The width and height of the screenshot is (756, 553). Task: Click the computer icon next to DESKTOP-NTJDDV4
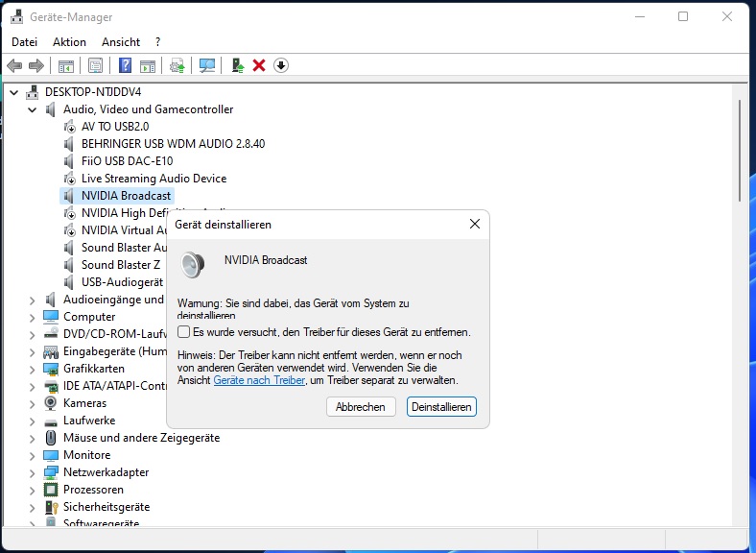33,91
